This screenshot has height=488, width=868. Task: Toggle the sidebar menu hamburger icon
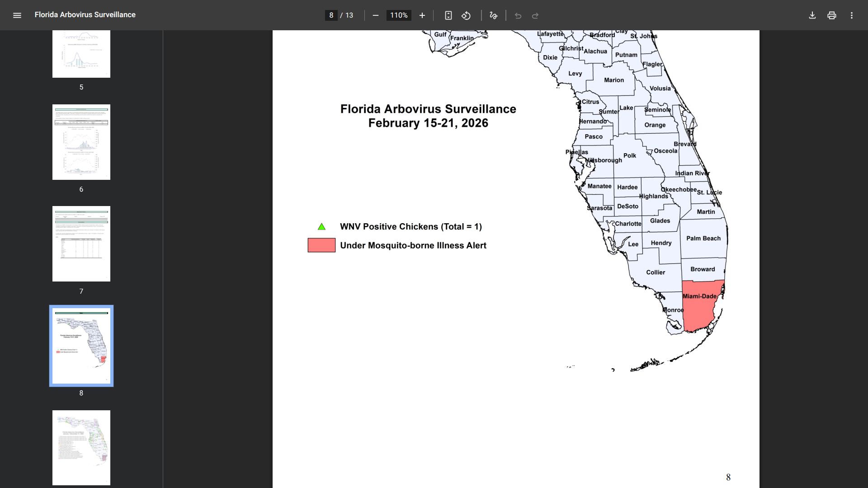pyautogui.click(x=17, y=15)
